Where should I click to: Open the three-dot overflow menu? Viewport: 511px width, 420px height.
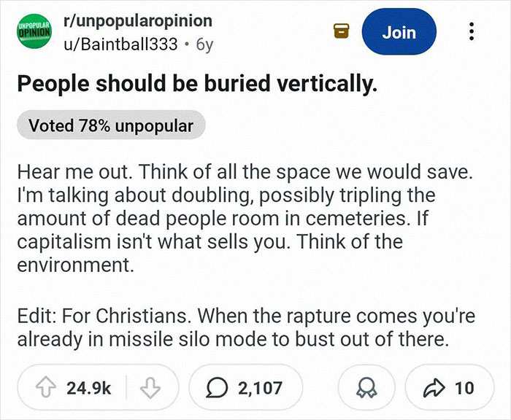(472, 32)
